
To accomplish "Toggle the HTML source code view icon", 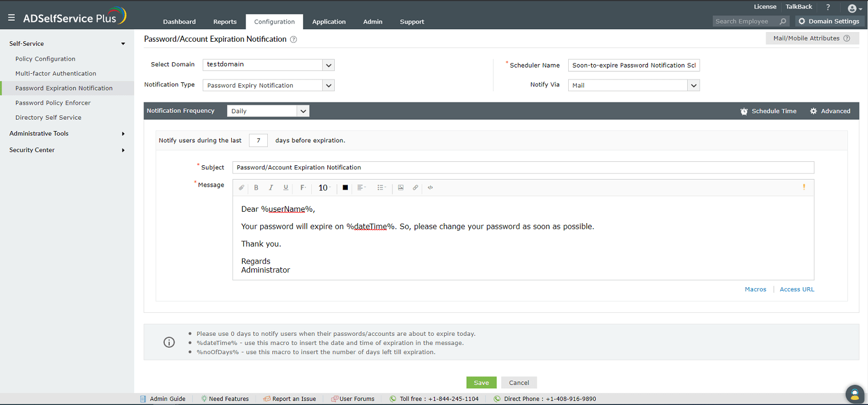I will point(430,188).
